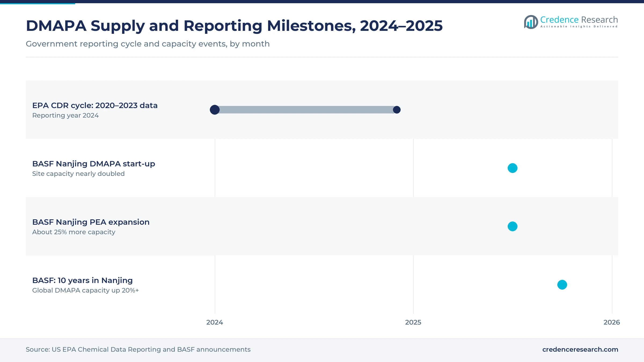Click 'Site capacity nearly doubled' sublabel
Image resolution: width=644 pixels, height=362 pixels.
tap(78, 174)
